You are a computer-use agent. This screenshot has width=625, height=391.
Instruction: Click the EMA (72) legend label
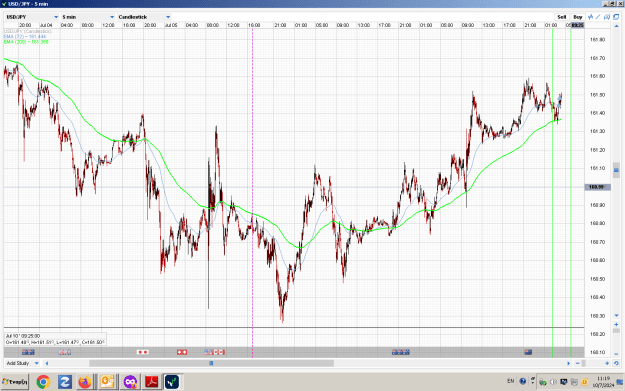(25, 36)
